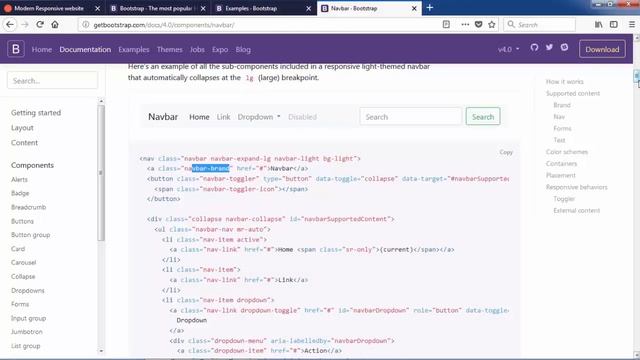The width and height of the screenshot is (640, 360).
Task: Click the Download button
Action: (602, 49)
